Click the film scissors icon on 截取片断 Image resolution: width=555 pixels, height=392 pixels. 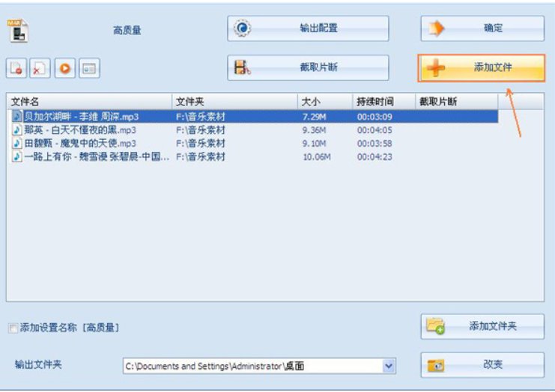coord(243,67)
